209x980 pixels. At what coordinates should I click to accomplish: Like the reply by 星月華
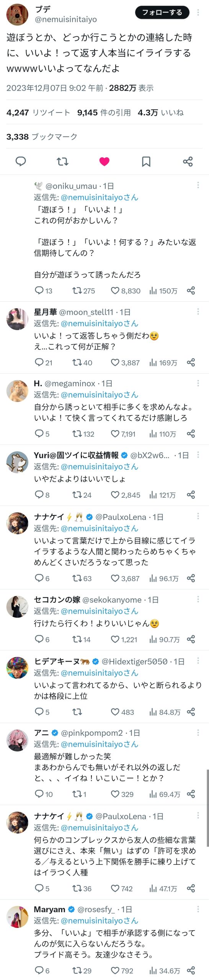tap(115, 362)
